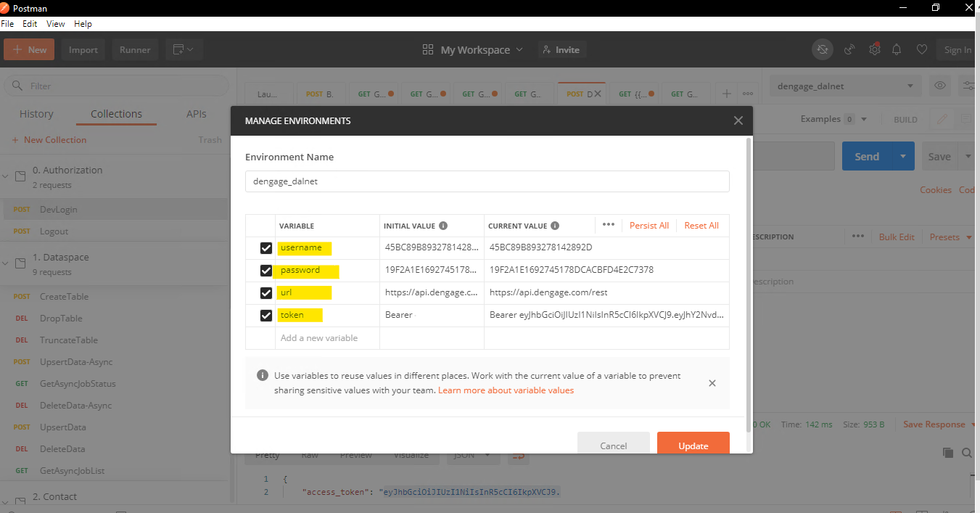The width and height of the screenshot is (980, 513).
Task: Click the sync status icon
Action: (x=822, y=49)
